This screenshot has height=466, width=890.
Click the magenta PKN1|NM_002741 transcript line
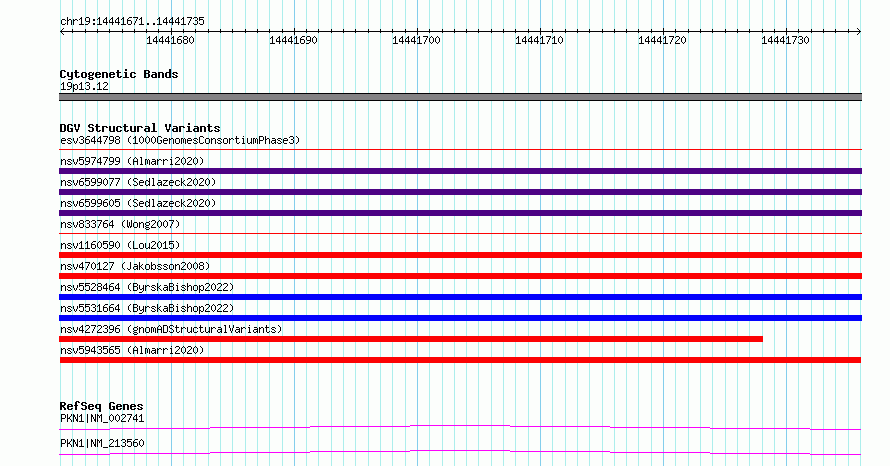pos(460,427)
